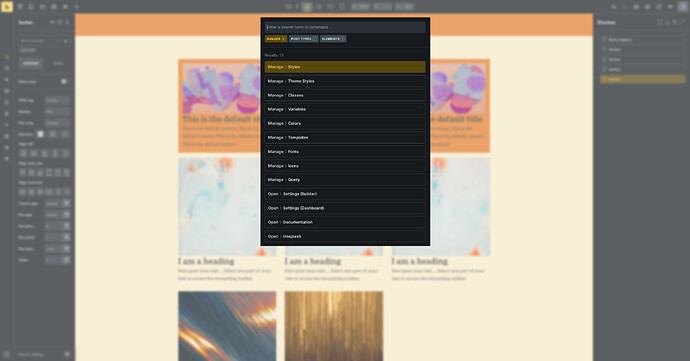The width and height of the screenshot is (690, 361).
Task: Run the Manage : Classes command
Action: pyautogui.click(x=345, y=95)
